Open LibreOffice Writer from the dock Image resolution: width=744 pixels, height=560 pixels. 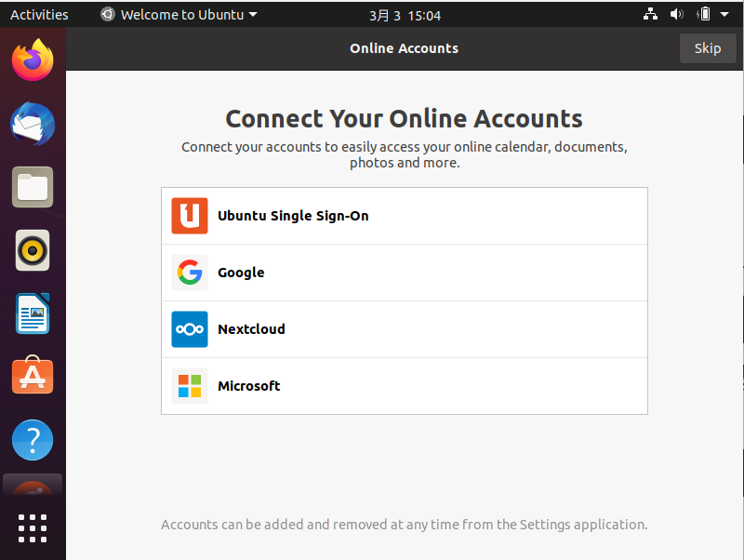(33, 313)
